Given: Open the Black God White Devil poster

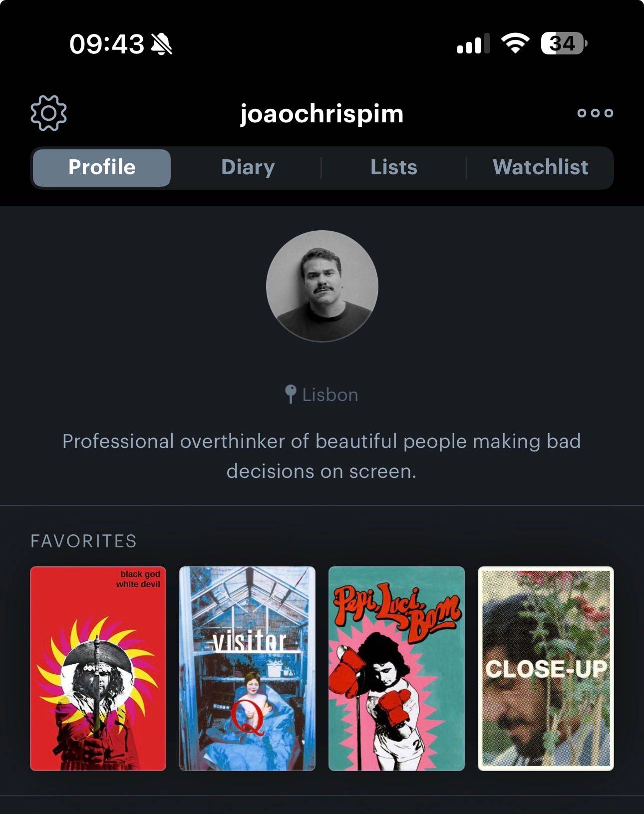Looking at the screenshot, I should (98, 669).
